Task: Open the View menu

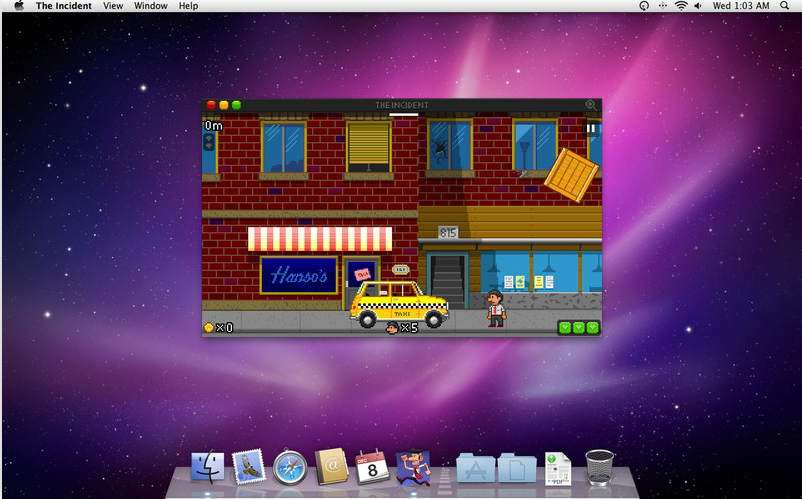Action: 113,6
